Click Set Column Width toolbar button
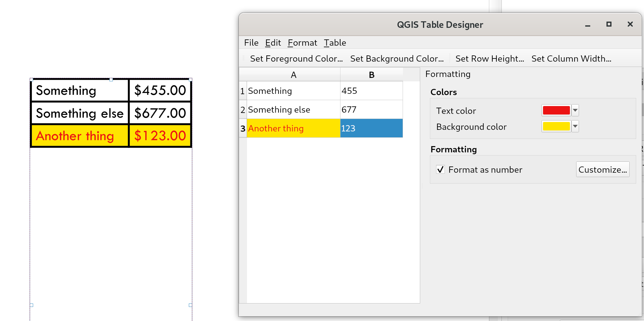 click(571, 59)
